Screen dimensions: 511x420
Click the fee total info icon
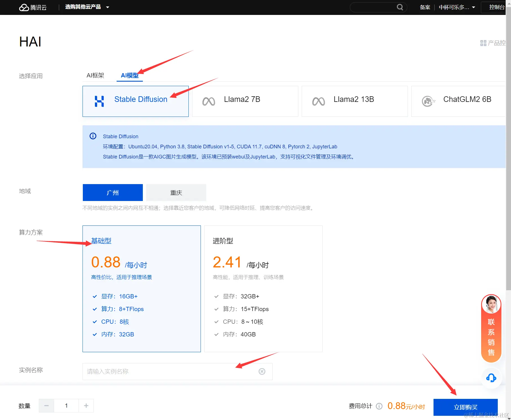pos(379,406)
